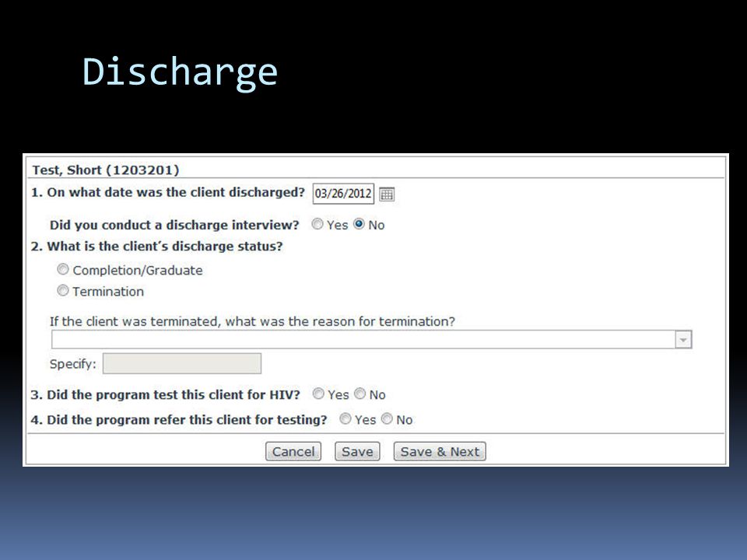Click the client name Test, Short (1203201)
747x560 pixels.
106,170
